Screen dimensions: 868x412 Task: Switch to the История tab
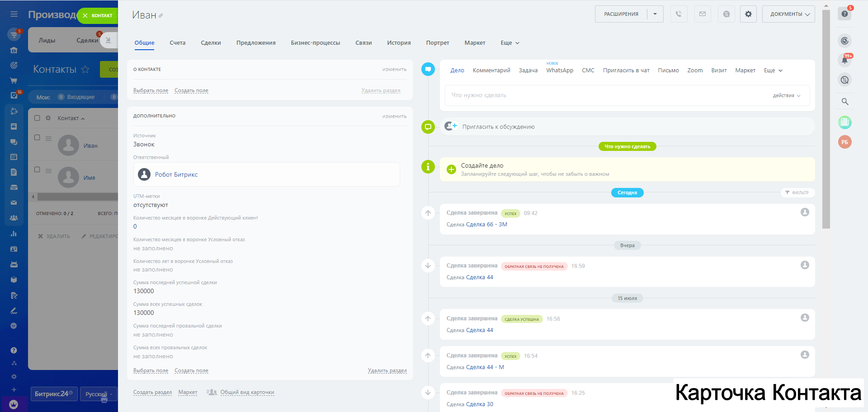pyautogui.click(x=399, y=43)
